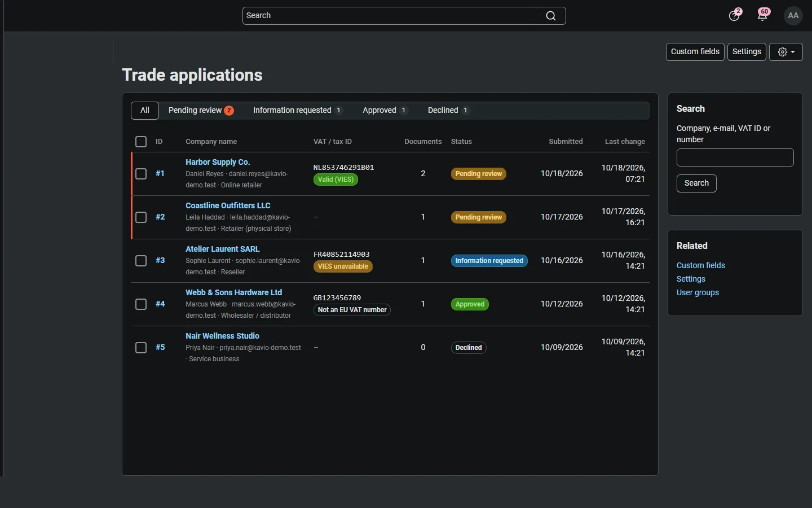
Task: Click the Custom fields button at the top
Action: (695, 52)
